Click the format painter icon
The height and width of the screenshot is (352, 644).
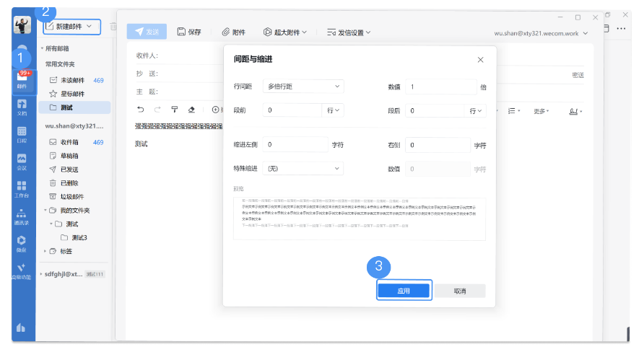(x=174, y=110)
